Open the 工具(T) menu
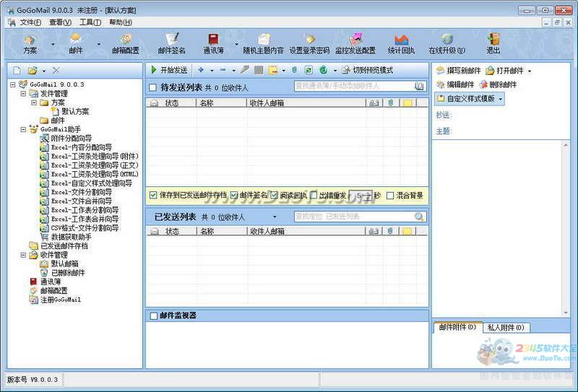Screen dimensions: 578x392 (90, 22)
